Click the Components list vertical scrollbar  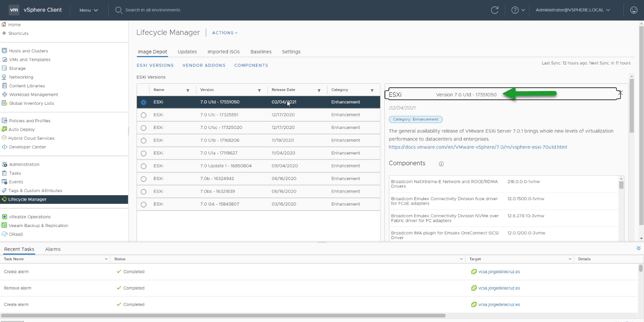pyautogui.click(x=621, y=185)
